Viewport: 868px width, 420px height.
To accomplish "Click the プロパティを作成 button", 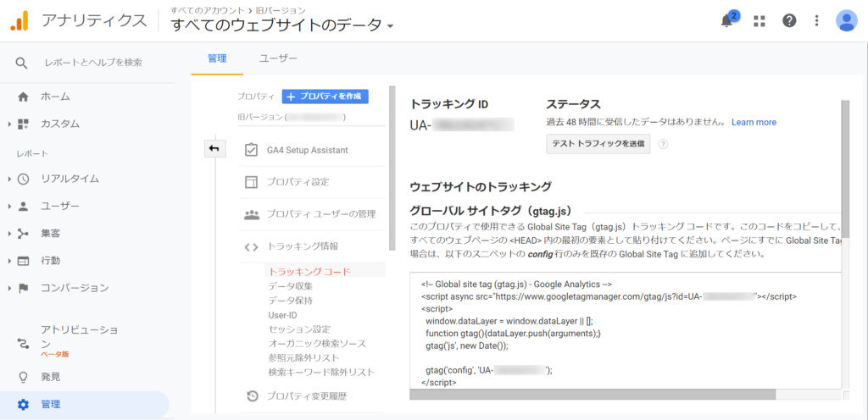I will click(325, 97).
